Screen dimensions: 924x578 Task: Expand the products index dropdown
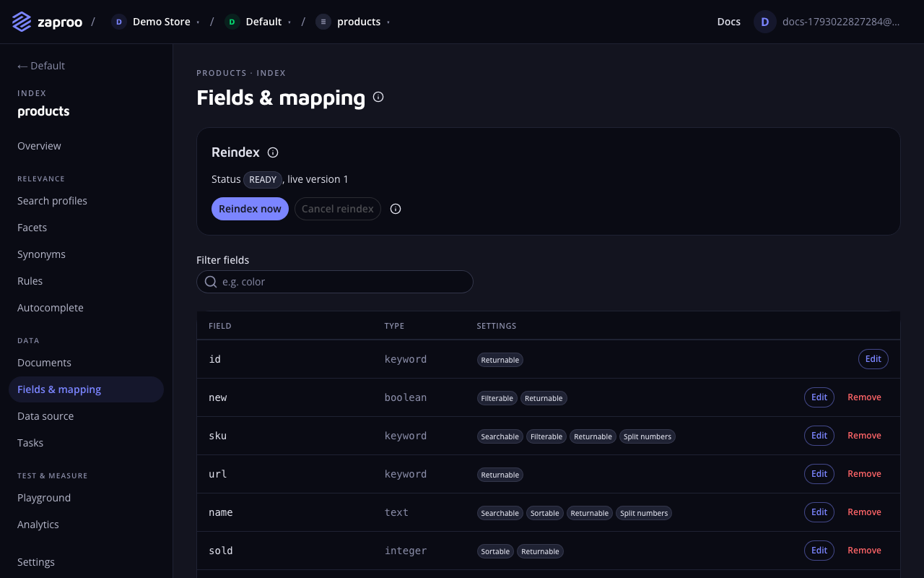pos(388,22)
